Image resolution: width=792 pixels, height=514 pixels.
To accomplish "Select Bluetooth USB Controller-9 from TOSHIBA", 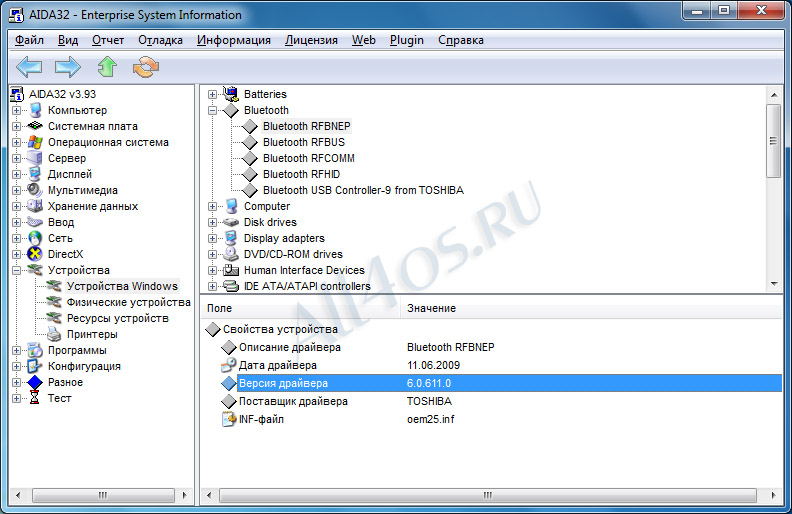I will coord(363,190).
